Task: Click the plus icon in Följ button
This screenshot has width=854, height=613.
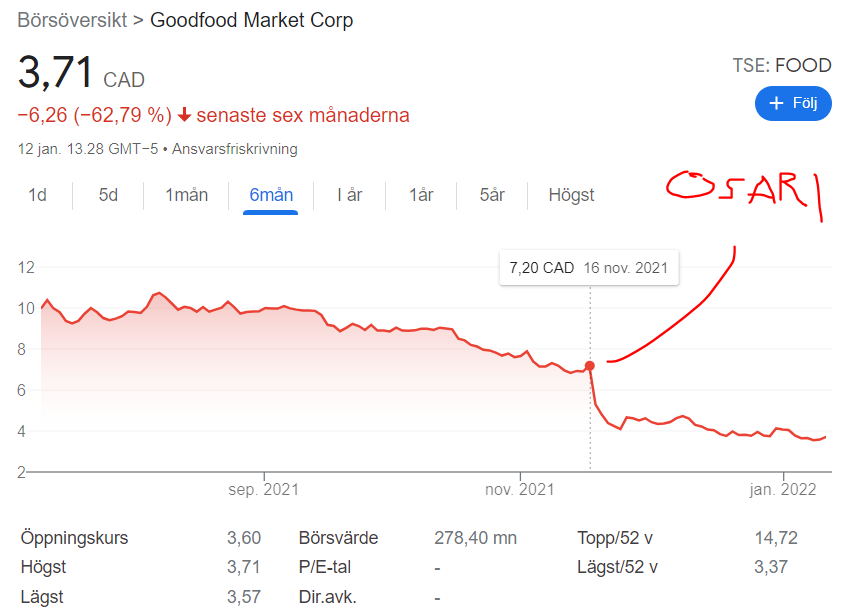Action: (x=774, y=103)
